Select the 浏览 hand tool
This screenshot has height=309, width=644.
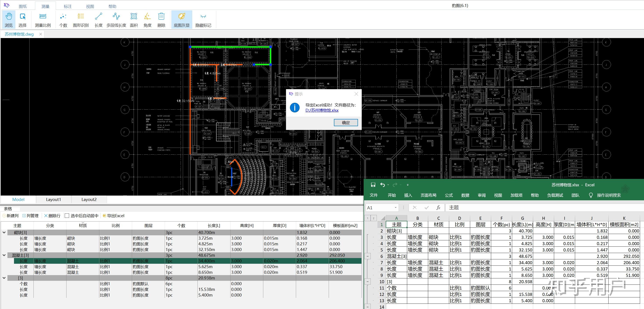coord(9,19)
